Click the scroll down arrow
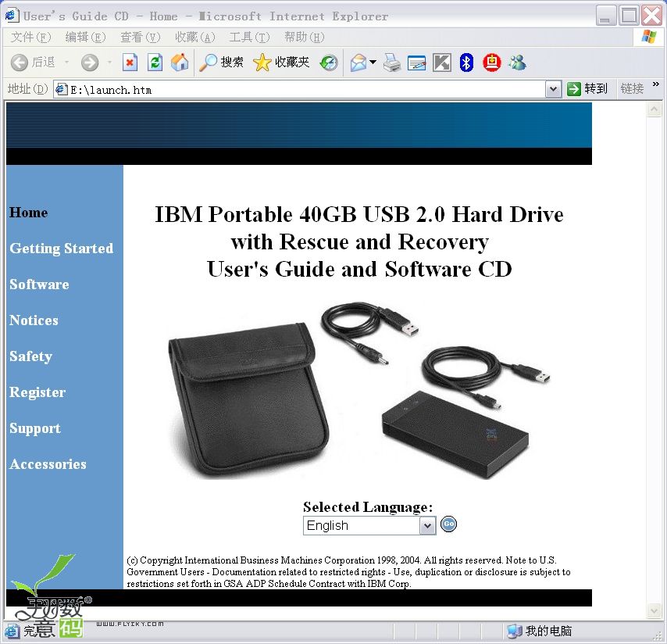 tap(654, 611)
